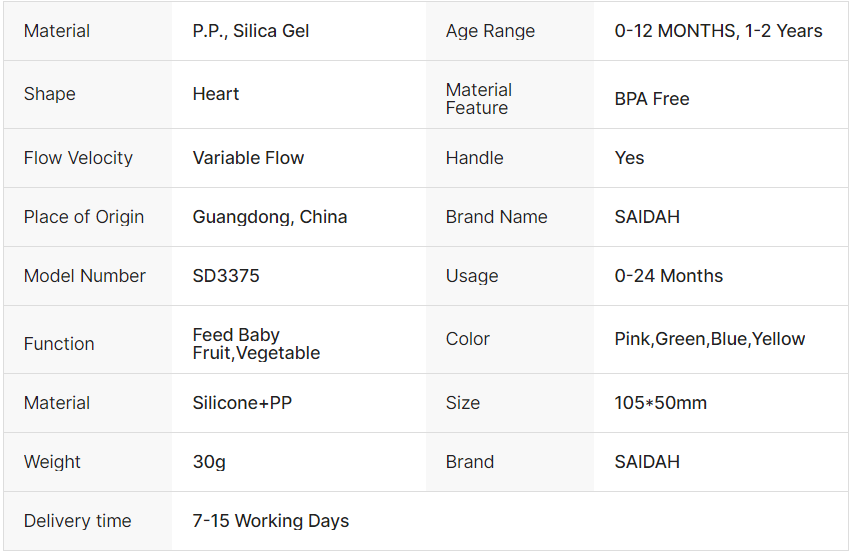Select the '7-15 Working Days' delivery value

271,521
